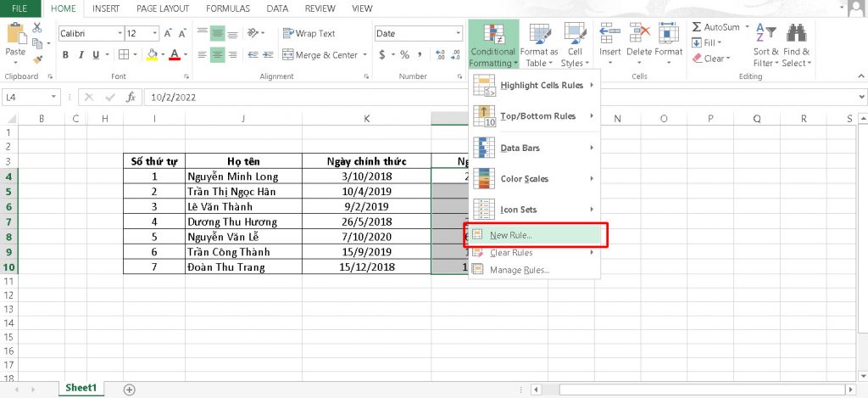
Task: Select the Format Painter brush
Action: [x=37, y=59]
